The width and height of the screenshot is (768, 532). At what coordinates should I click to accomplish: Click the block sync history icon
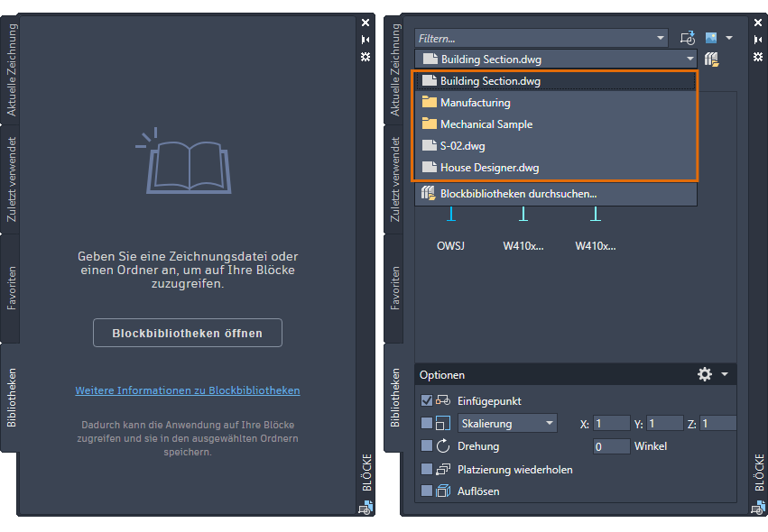pyautogui.click(x=688, y=38)
